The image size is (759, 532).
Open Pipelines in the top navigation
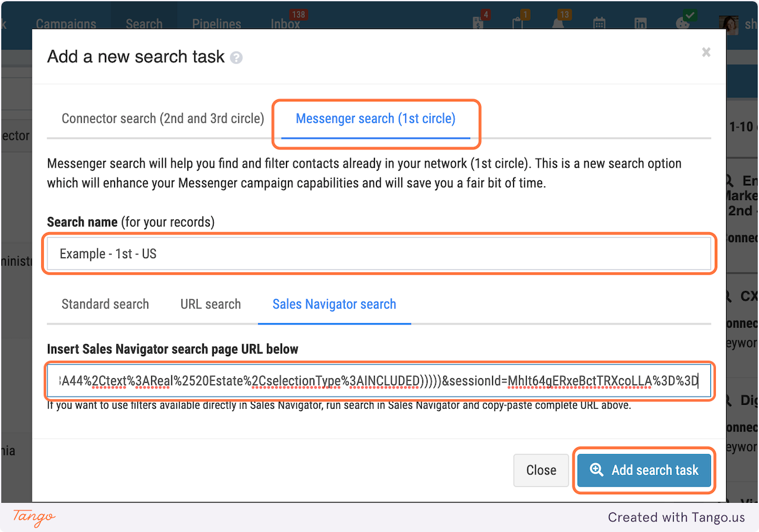(x=216, y=24)
